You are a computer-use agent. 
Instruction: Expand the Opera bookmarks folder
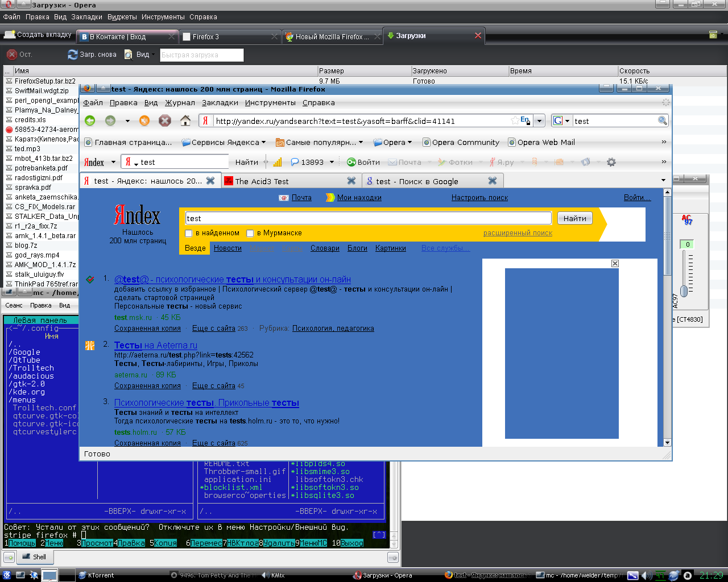pos(393,143)
